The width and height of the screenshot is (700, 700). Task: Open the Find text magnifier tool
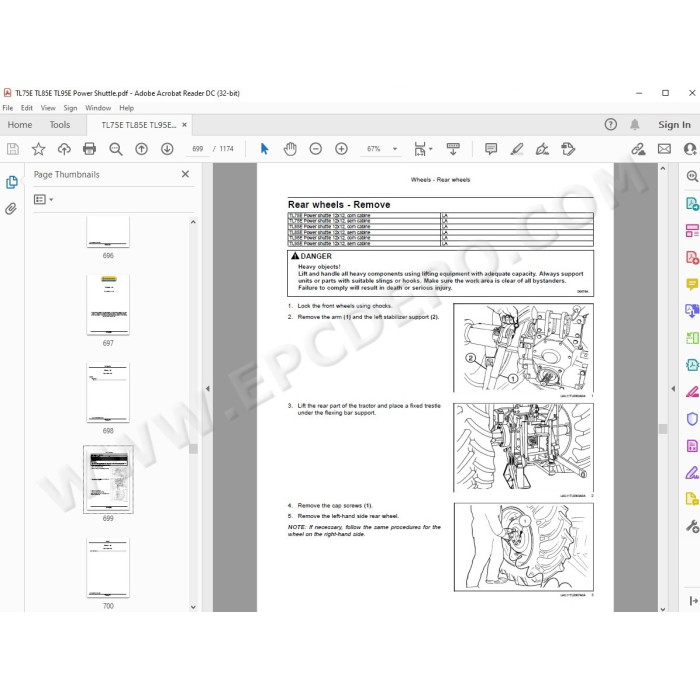pyautogui.click(x=116, y=149)
